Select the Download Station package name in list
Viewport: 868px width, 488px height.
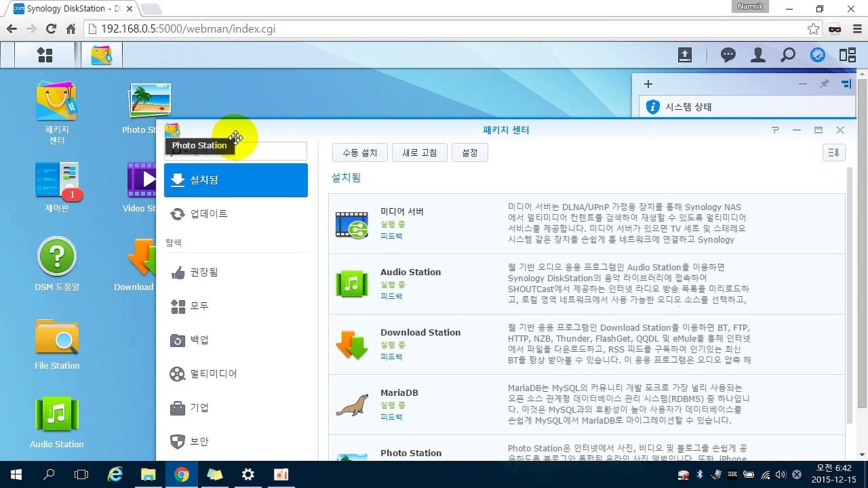tap(420, 332)
